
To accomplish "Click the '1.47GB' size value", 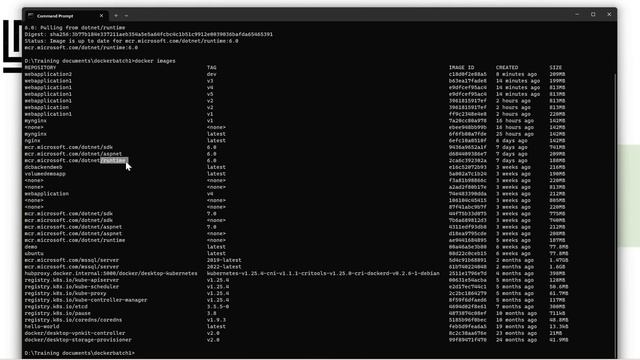I will pyautogui.click(x=559, y=260).
